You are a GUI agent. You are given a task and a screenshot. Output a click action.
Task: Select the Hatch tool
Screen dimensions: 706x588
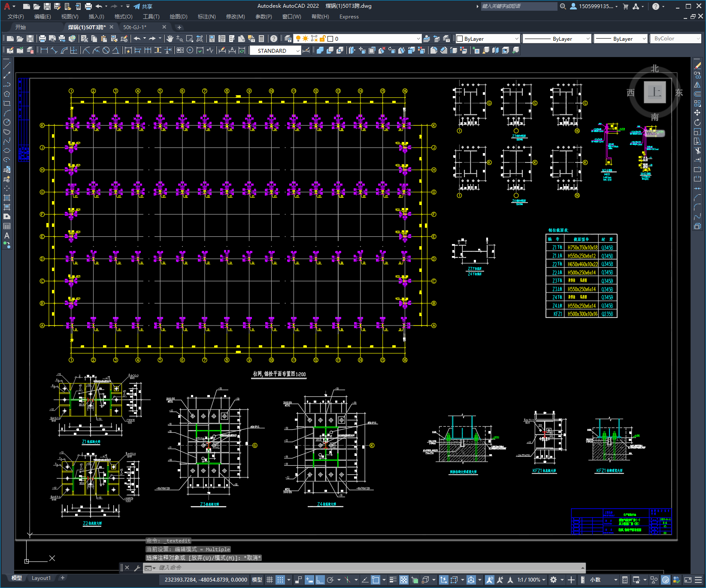tap(7, 198)
